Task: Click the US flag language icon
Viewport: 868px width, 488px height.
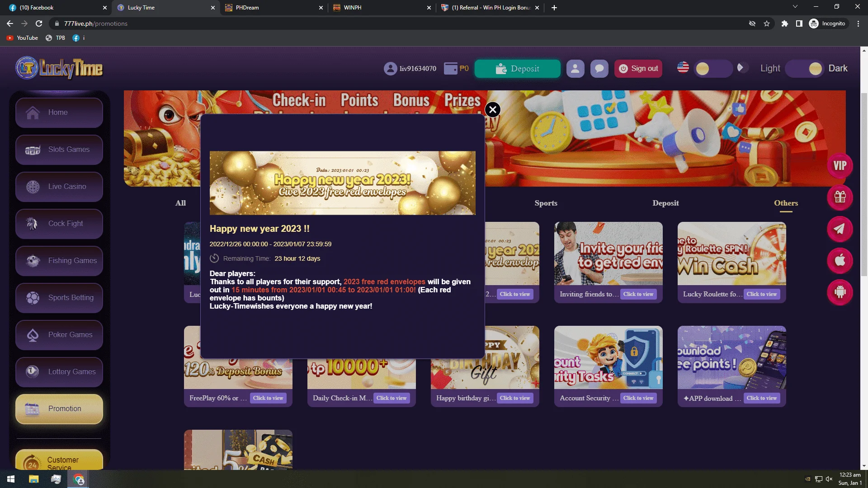Action: (x=683, y=68)
